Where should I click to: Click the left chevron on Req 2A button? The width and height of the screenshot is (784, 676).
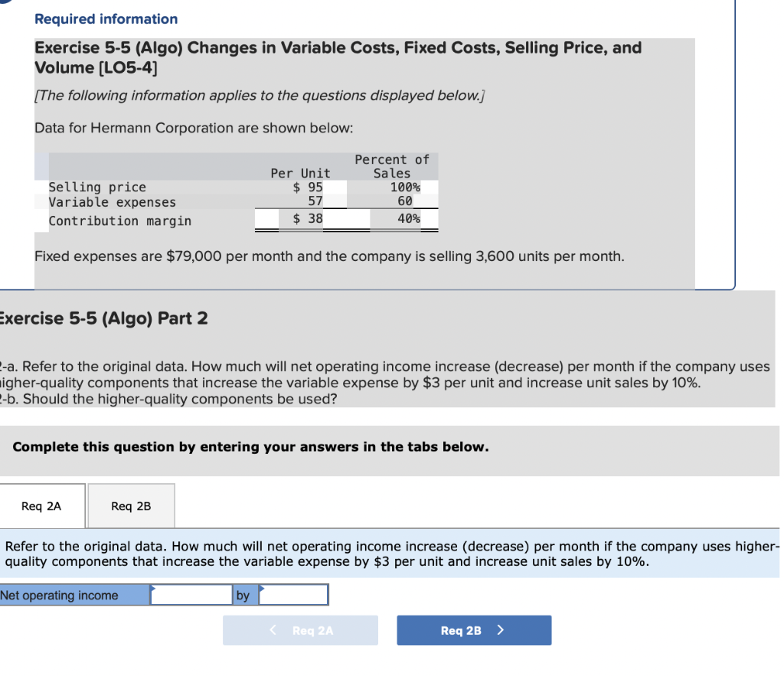[x=273, y=630]
